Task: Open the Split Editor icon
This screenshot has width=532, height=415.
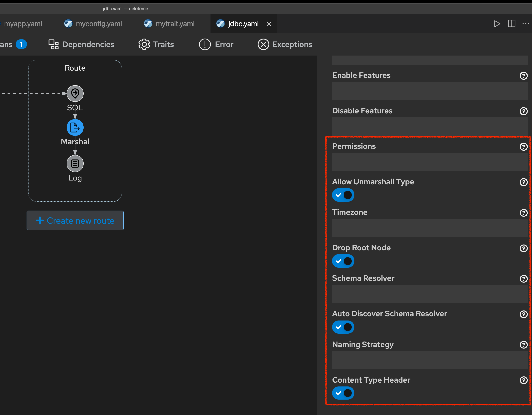Action: click(512, 24)
